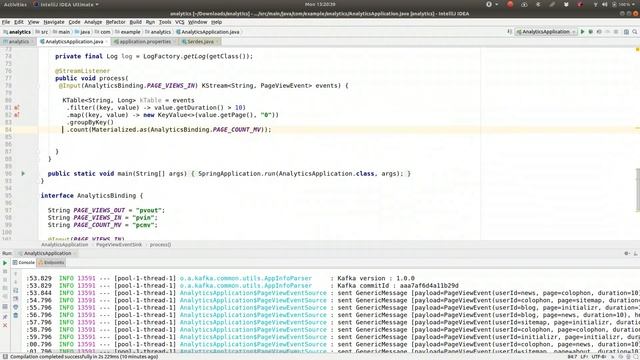The height and width of the screenshot is (360, 640).
Task: Open the Window menu
Action: coord(198,22)
